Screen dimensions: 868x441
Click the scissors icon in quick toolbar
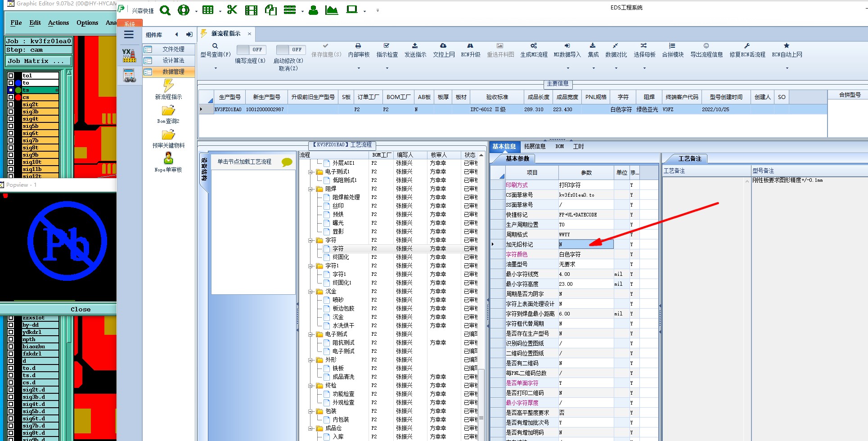(x=232, y=9)
